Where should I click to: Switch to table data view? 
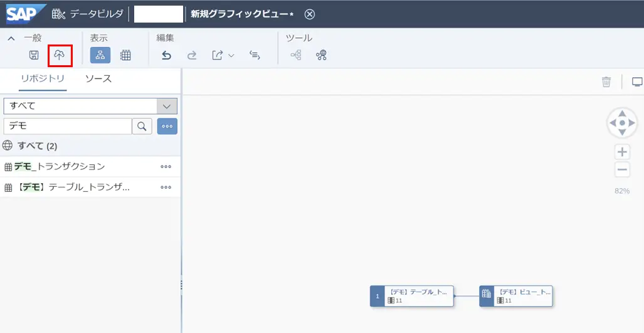tap(125, 55)
